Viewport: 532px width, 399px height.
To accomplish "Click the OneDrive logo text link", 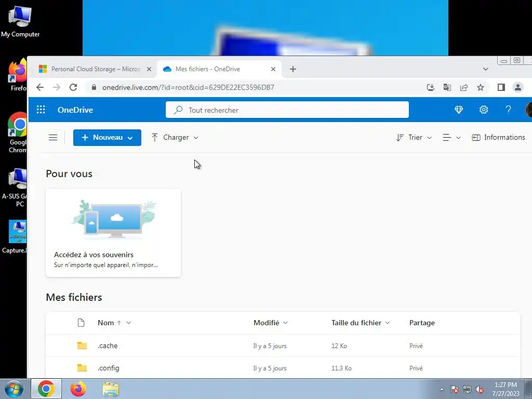I will pyautogui.click(x=75, y=110).
